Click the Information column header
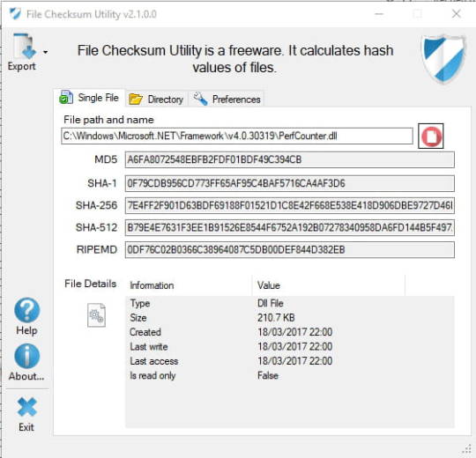476x458 pixels. click(189, 285)
